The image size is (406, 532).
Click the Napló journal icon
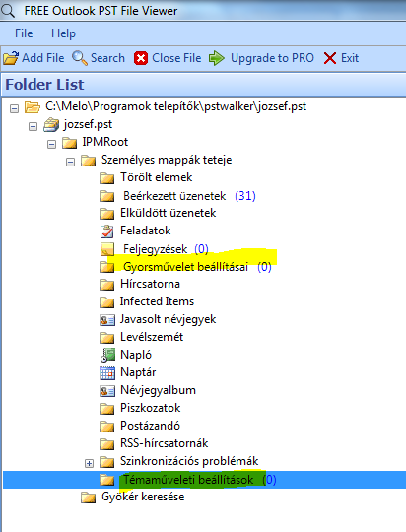[107, 355]
